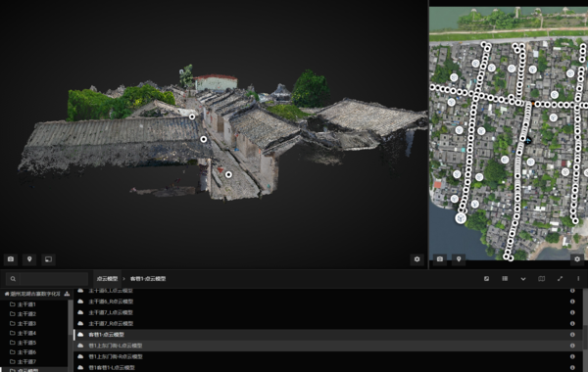
Task: Open the vertical three-dot more menu
Action: point(578,279)
